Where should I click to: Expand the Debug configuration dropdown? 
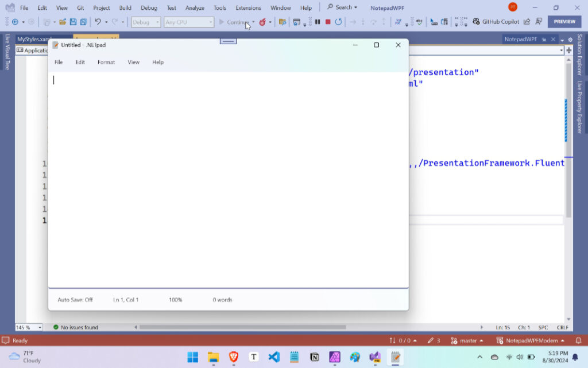pyautogui.click(x=146, y=22)
